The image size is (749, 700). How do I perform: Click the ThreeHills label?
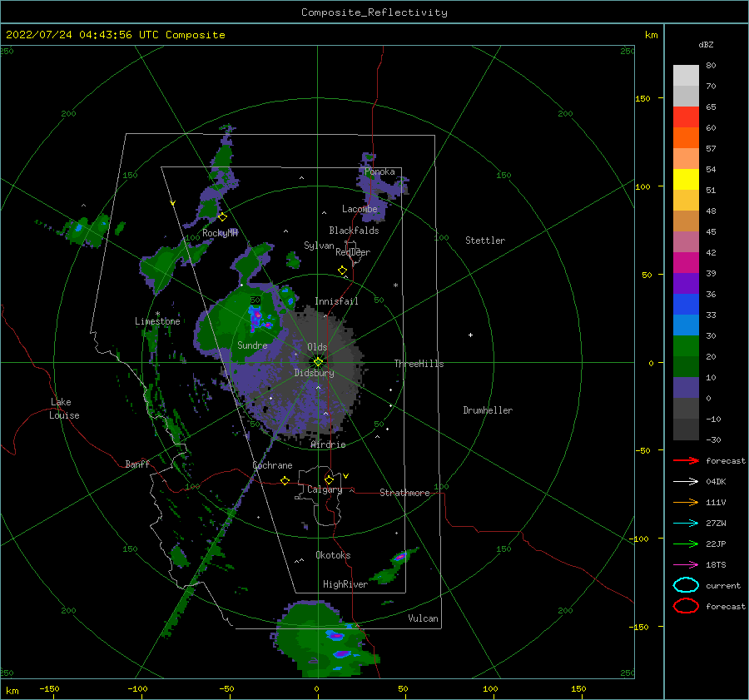coord(419,364)
